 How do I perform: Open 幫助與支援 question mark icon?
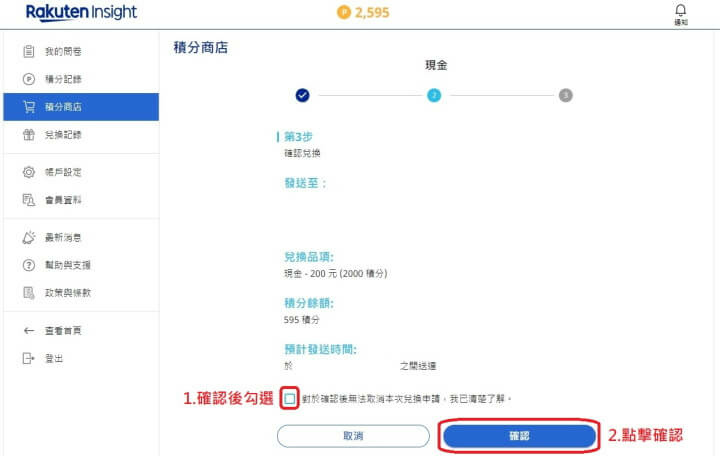(x=28, y=265)
